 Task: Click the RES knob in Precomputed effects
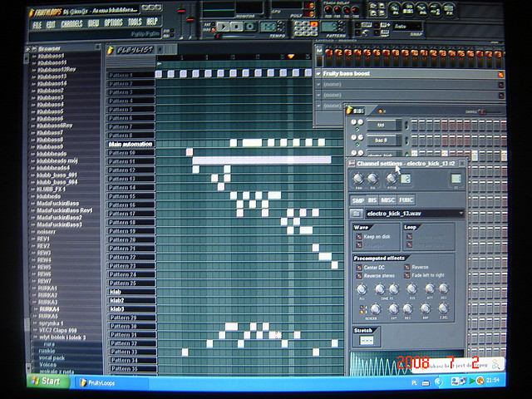(x=407, y=309)
